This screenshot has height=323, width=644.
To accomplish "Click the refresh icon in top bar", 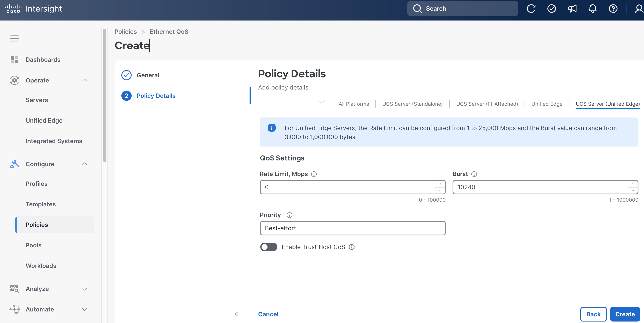I will pos(531,9).
